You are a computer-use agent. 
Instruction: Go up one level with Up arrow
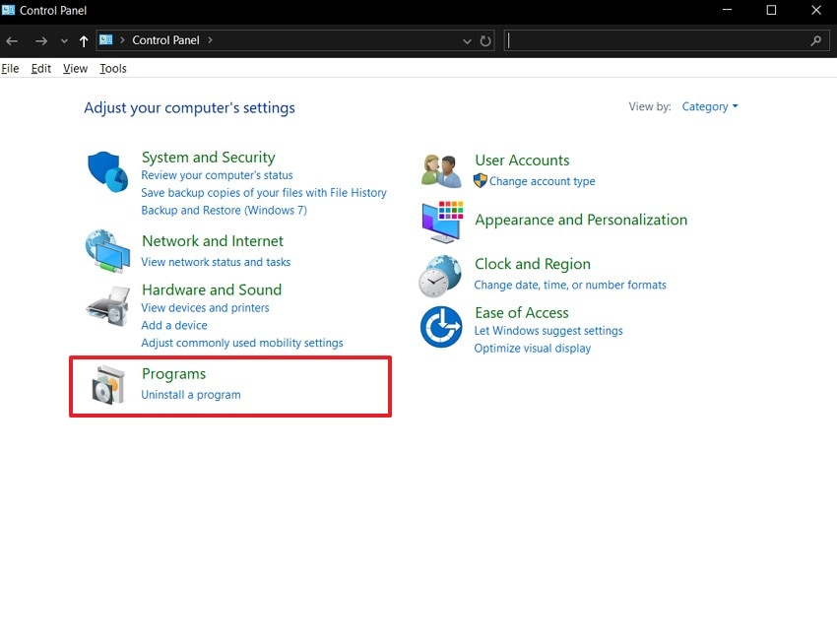tap(84, 41)
